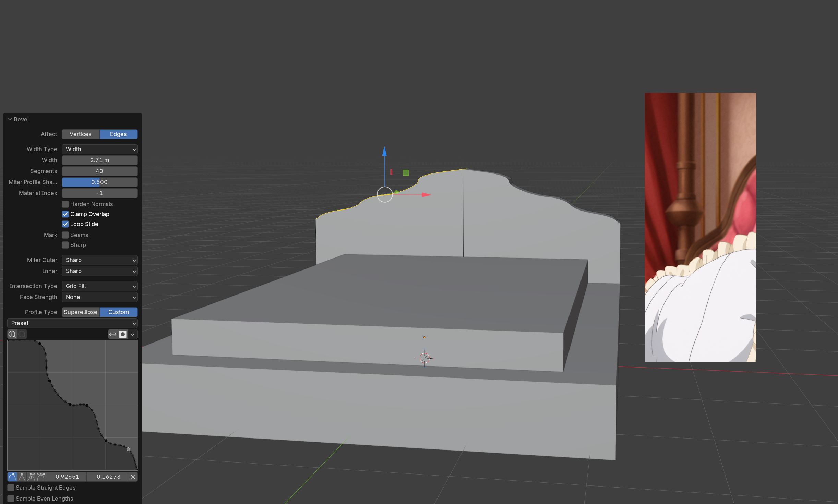Image resolution: width=838 pixels, height=504 pixels.
Task: Enable Sample Straight Edges option
Action: pyautogui.click(x=11, y=488)
